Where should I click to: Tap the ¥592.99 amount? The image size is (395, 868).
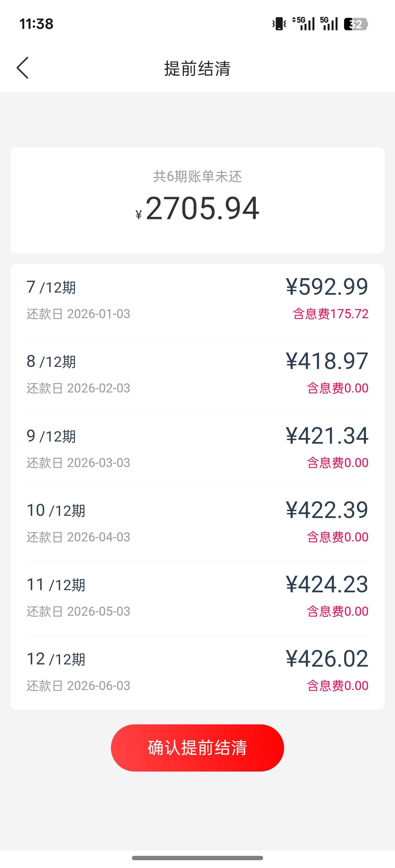click(x=327, y=287)
